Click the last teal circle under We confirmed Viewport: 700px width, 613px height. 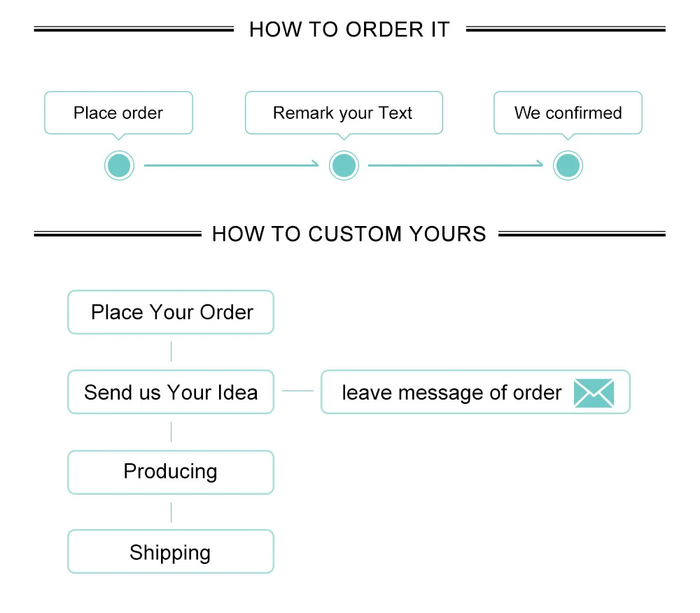pos(568,166)
